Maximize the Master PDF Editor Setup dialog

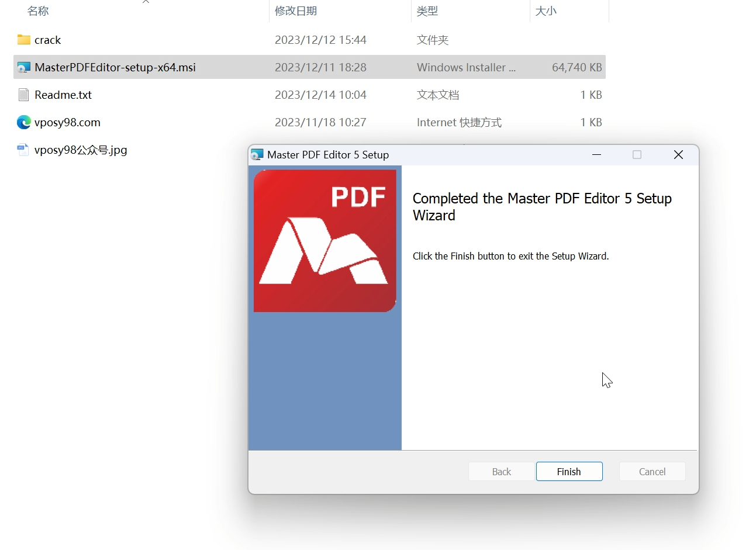click(x=637, y=155)
